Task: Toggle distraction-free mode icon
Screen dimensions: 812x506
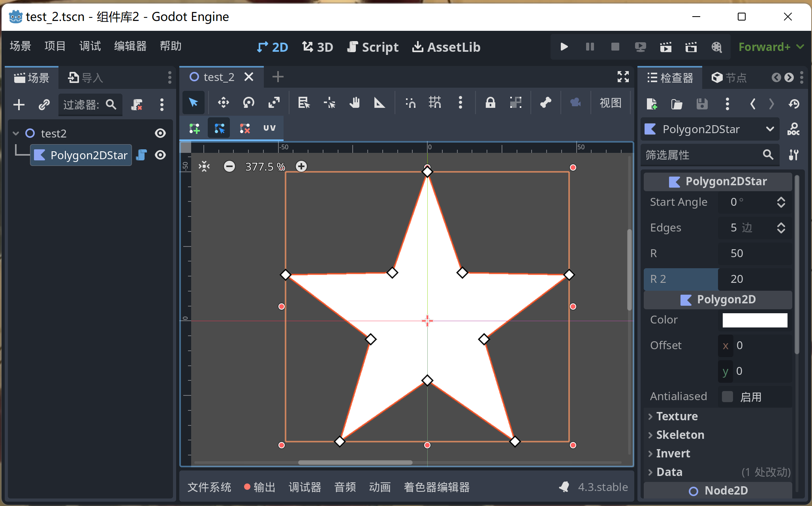Action: pyautogui.click(x=623, y=77)
